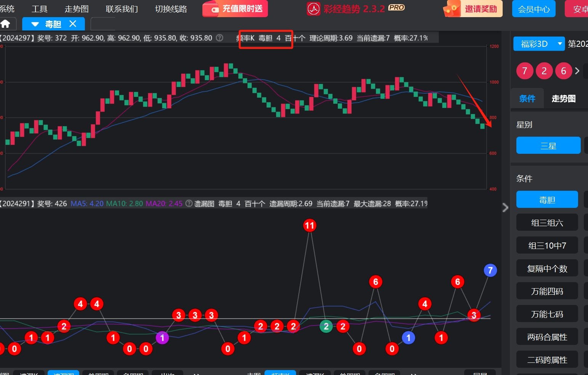Click the red ball number 7
The width and height of the screenshot is (588, 375).
[525, 71]
